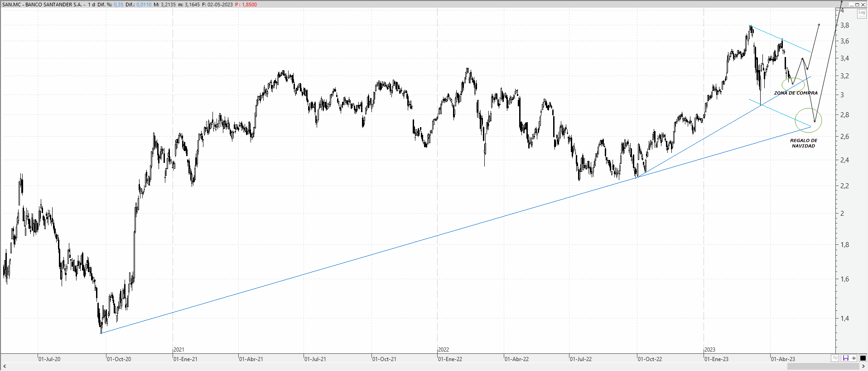
Task: Click the 1,4 price axis label
Action: pyautogui.click(x=844, y=319)
